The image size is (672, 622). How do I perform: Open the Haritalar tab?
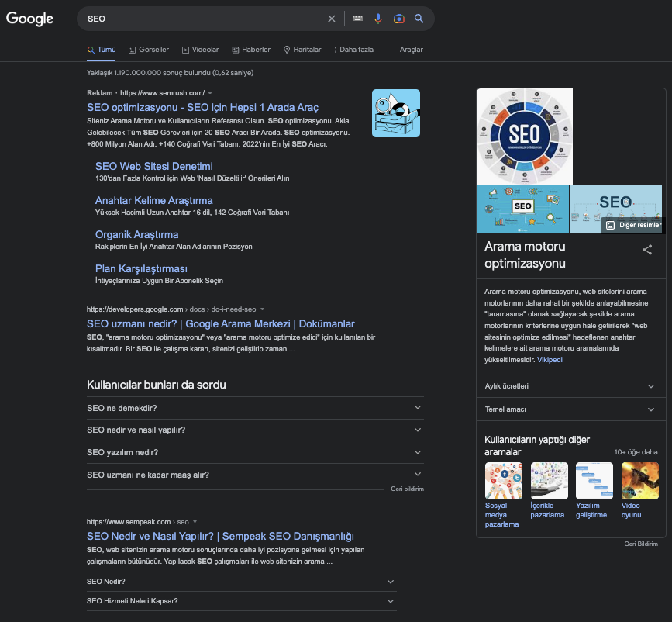pos(302,50)
